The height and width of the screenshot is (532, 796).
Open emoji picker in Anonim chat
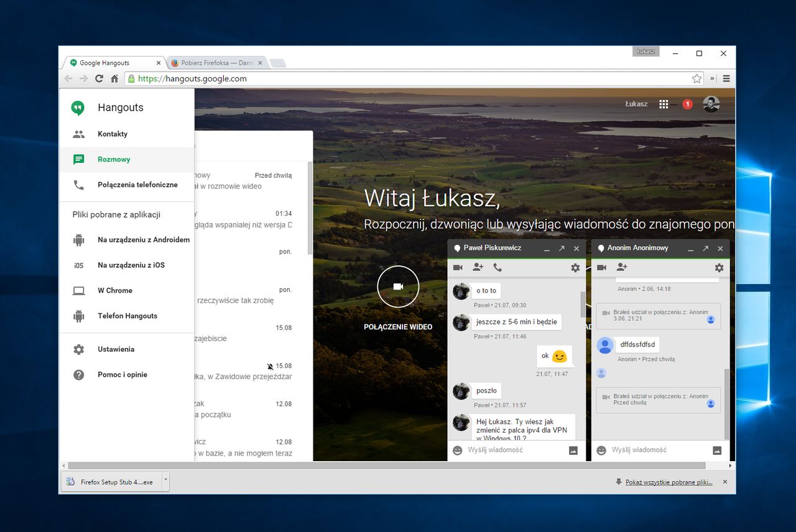(601, 450)
